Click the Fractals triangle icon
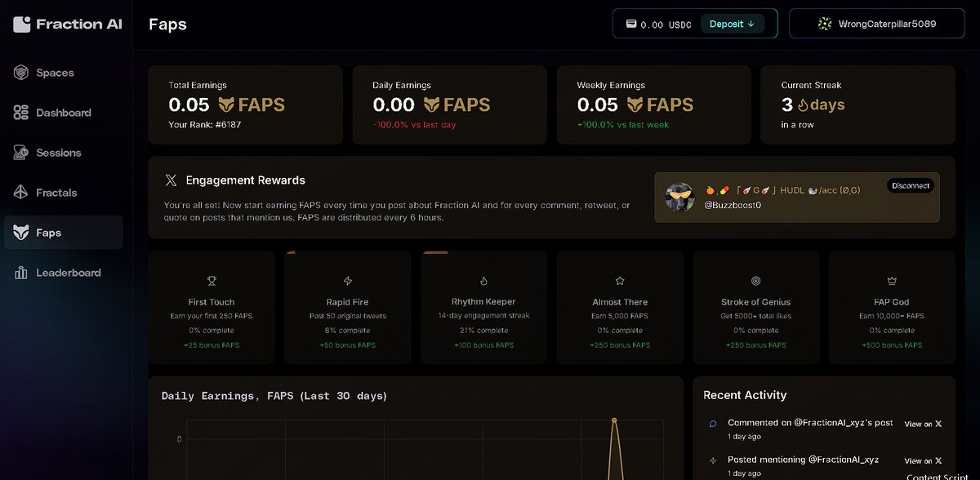This screenshot has height=480, width=980. (x=21, y=193)
